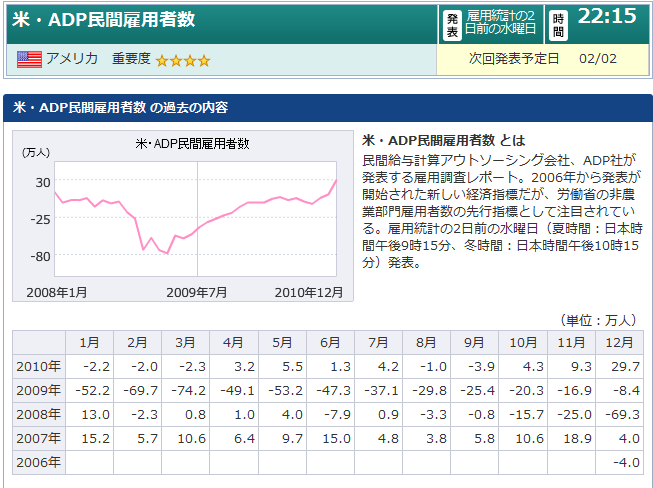Click the -52.2 cell for January 2009
653x488 pixels.
point(90,391)
